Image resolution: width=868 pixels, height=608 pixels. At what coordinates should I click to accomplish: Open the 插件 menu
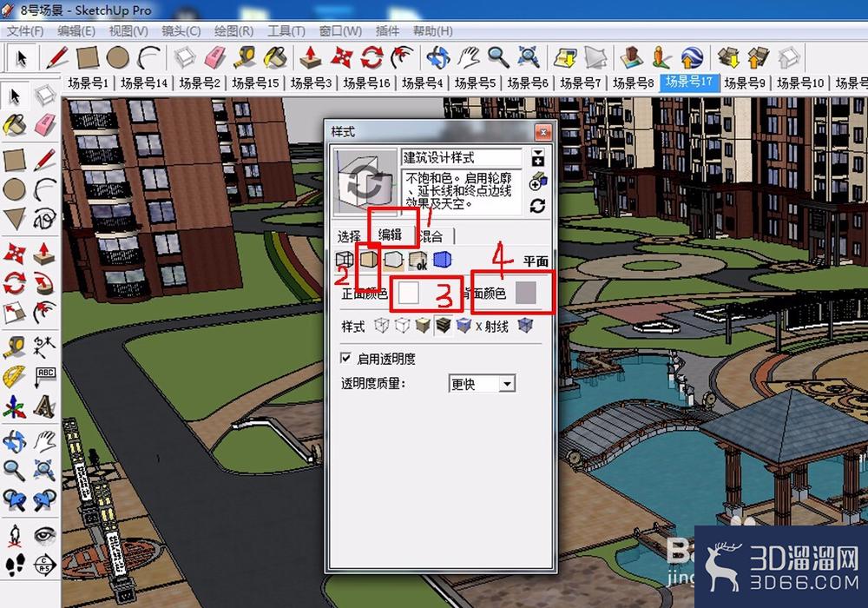pyautogui.click(x=387, y=31)
